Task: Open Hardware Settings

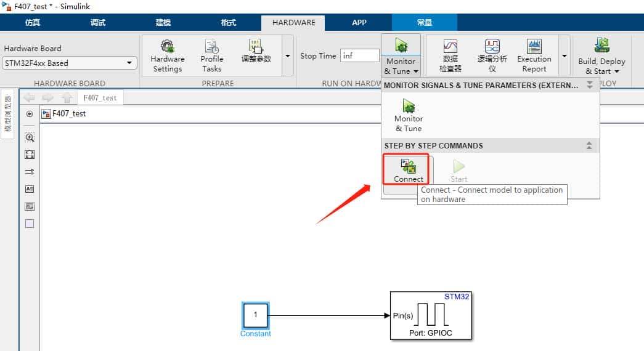Action: tap(167, 56)
